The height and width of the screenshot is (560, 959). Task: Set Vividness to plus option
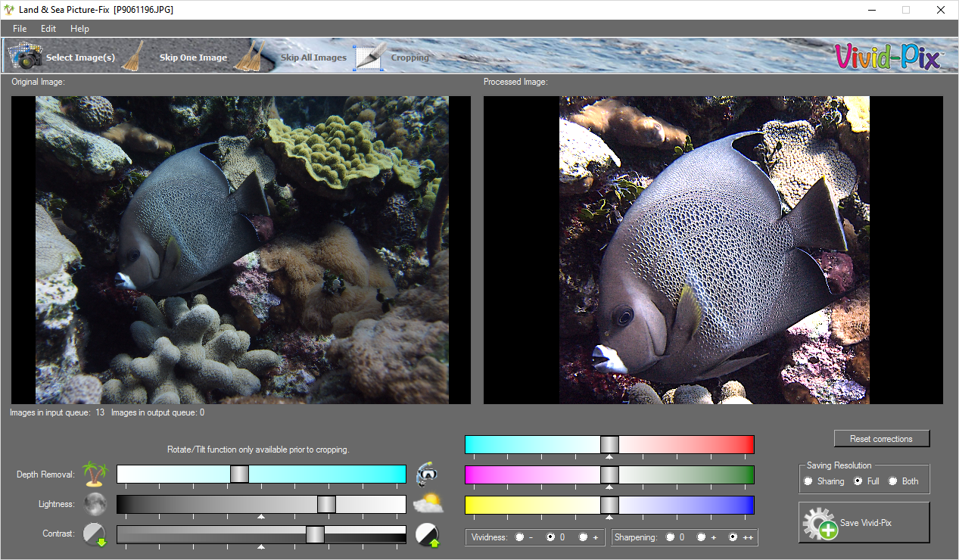583,537
